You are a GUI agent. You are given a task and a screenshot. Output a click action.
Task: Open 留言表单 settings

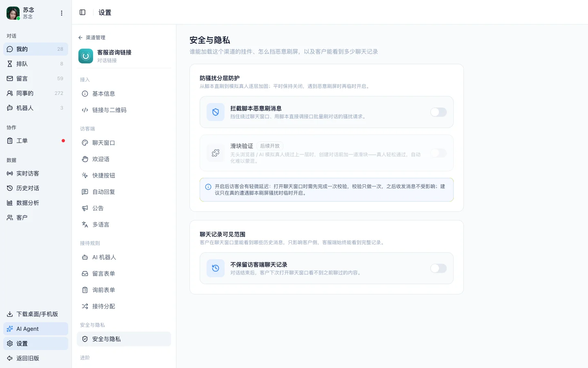point(124,274)
